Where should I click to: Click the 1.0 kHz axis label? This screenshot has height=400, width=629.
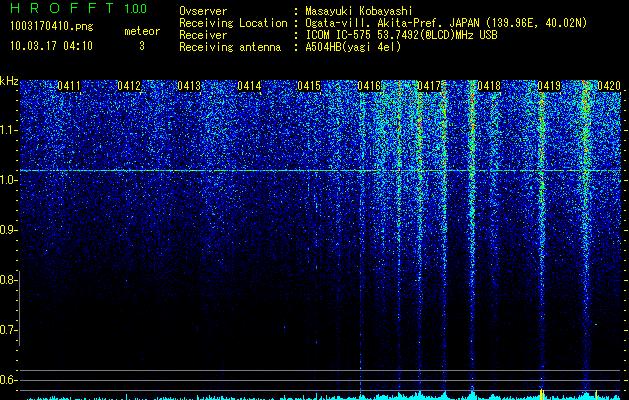tap(7, 180)
